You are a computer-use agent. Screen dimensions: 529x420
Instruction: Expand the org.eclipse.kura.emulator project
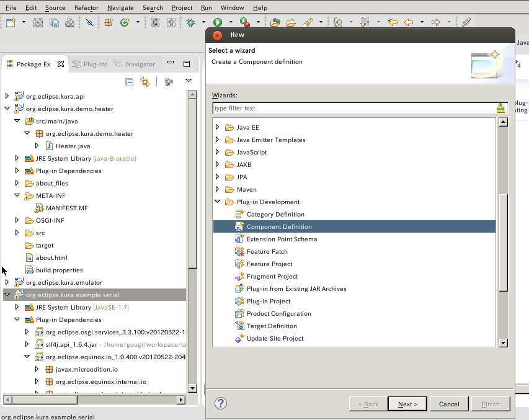(x=7, y=282)
